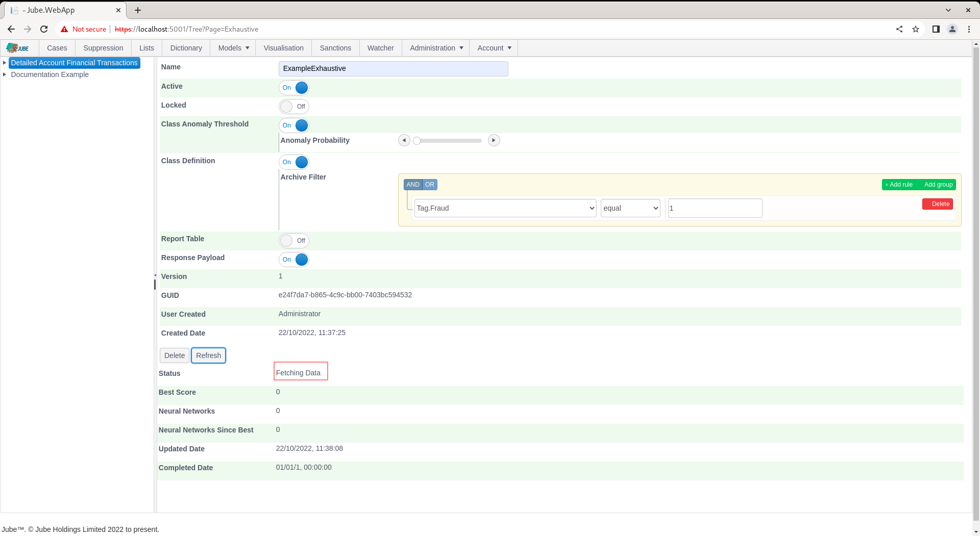Open the equal operator dropdown
The height and width of the screenshot is (536, 980).
(630, 208)
